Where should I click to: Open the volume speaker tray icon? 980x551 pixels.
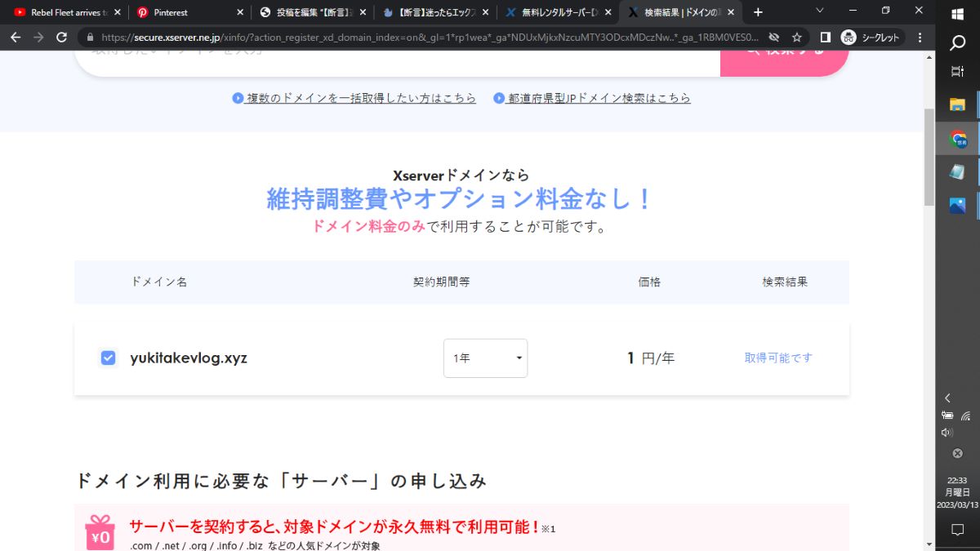coord(947,433)
